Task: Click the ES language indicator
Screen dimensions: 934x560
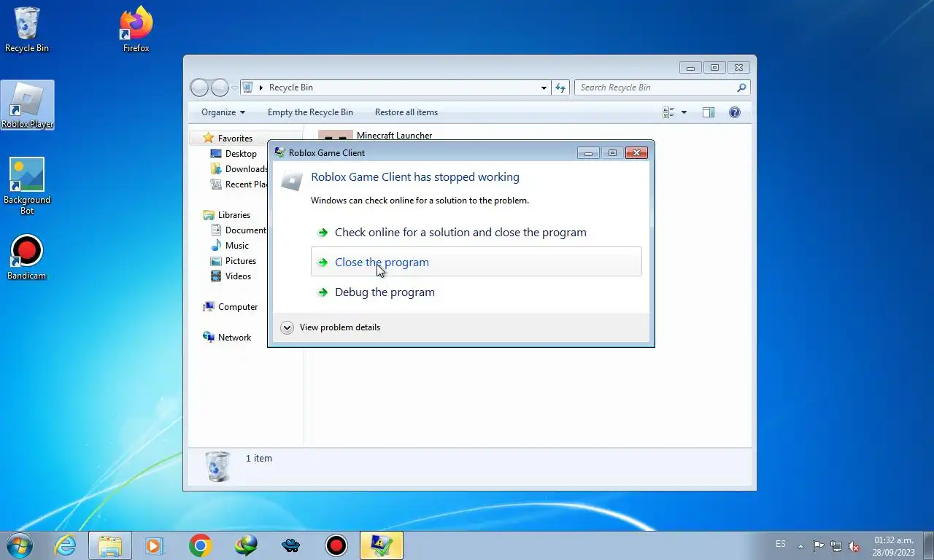Action: pos(781,545)
